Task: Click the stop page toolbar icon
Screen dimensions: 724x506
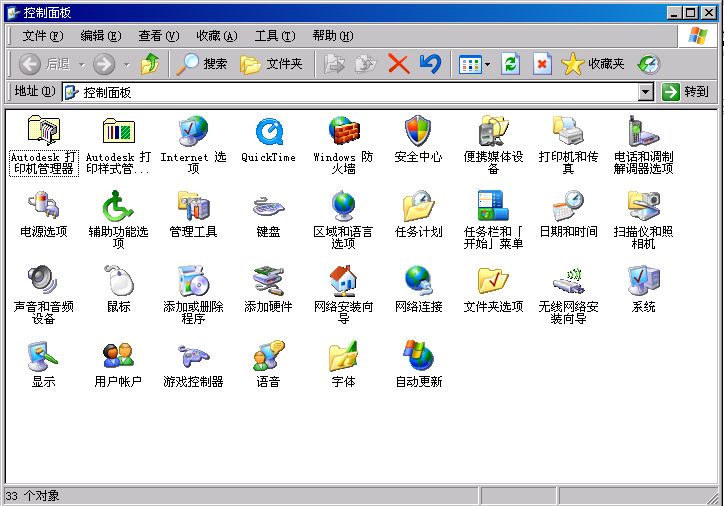Action: pyautogui.click(x=542, y=64)
